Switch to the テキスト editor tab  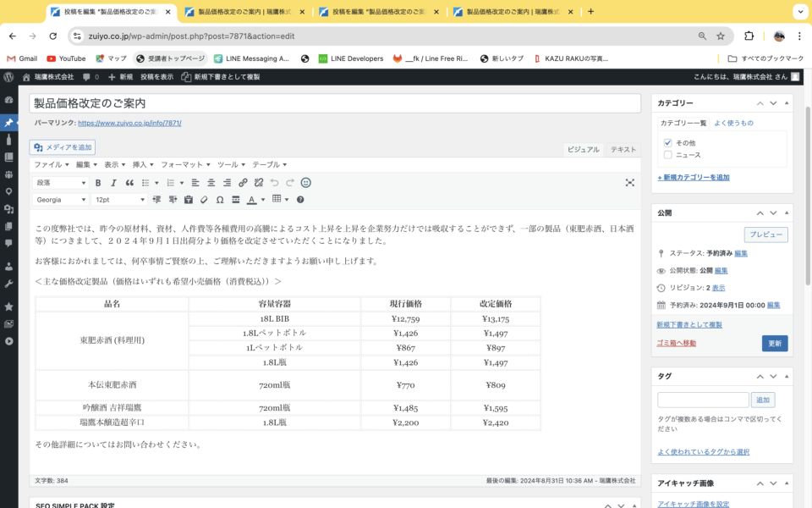[623, 150]
